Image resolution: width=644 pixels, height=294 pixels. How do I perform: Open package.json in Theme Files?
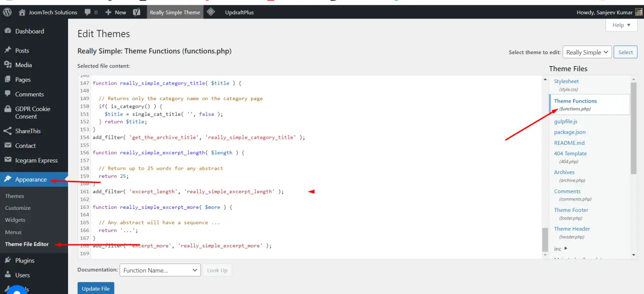569,132
